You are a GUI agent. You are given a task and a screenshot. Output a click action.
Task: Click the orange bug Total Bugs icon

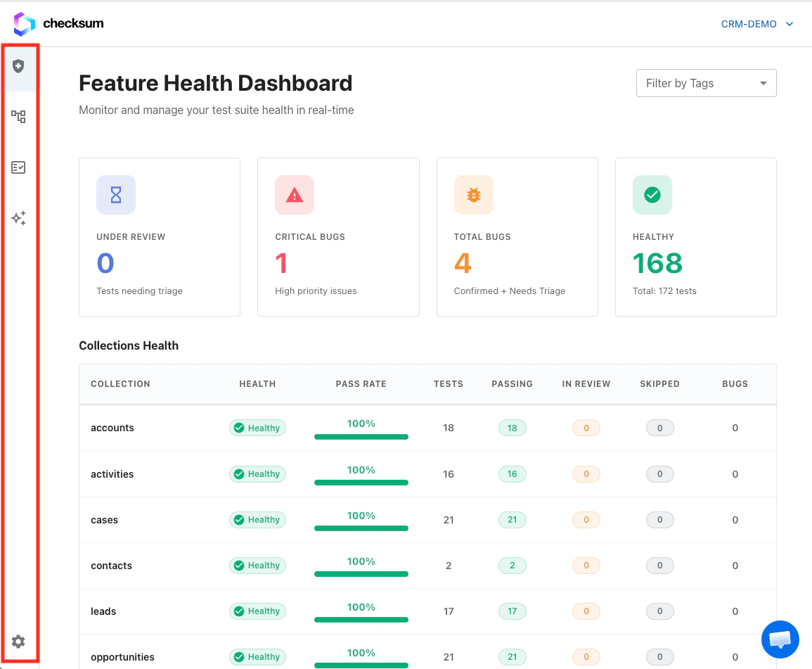click(474, 195)
